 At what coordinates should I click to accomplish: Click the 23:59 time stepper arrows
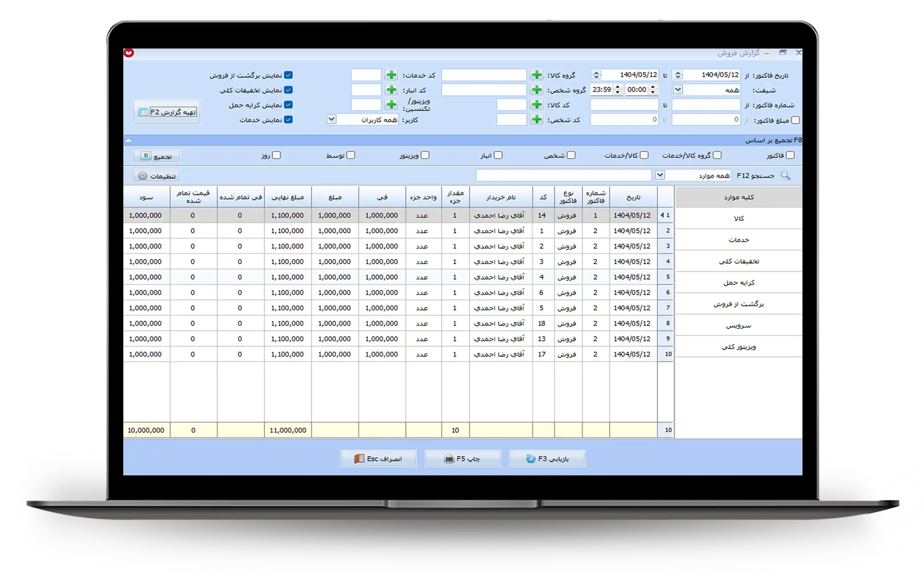(x=618, y=90)
